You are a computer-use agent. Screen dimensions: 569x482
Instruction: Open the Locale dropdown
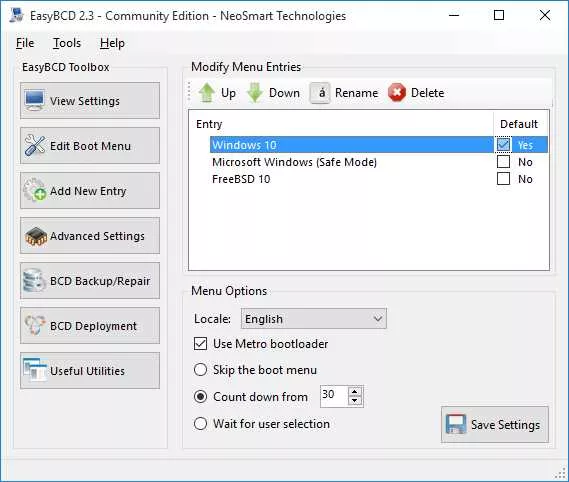pos(314,319)
